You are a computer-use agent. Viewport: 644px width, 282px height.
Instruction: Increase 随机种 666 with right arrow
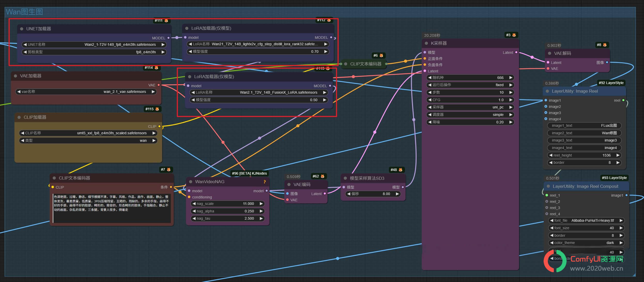coord(511,78)
